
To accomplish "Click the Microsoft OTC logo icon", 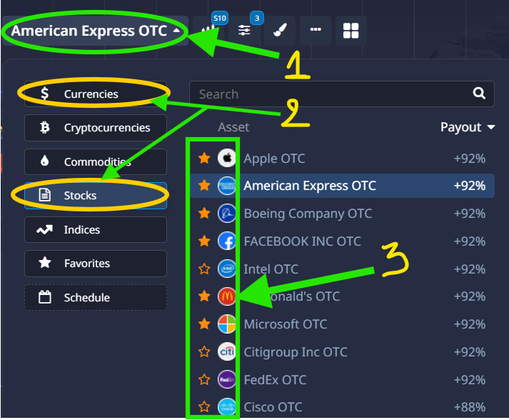I will click(x=226, y=324).
